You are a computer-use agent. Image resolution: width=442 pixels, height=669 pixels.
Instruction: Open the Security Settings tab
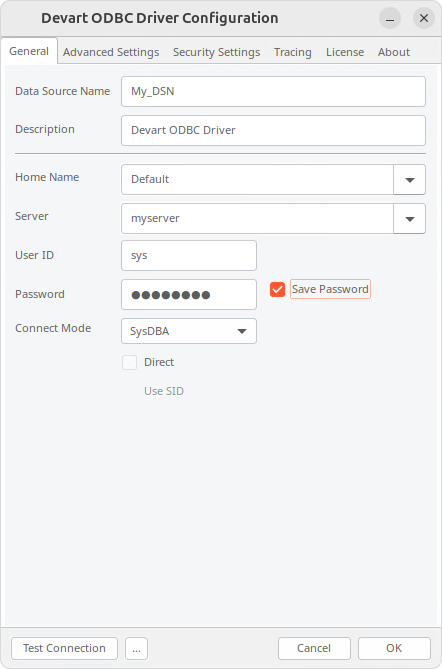[x=216, y=52]
